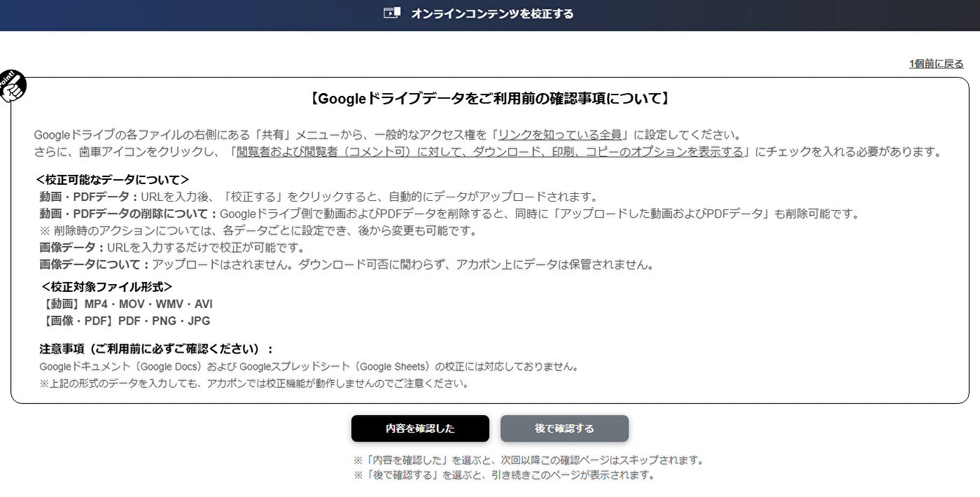
Task: Click the 内容を確認した button
Action: 420,428
